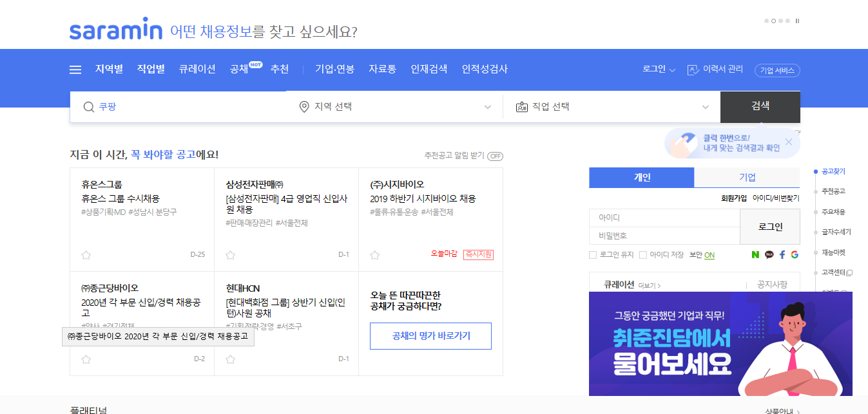The width and height of the screenshot is (868, 414).
Task: Log in with Facebook icon
Action: coord(782,255)
